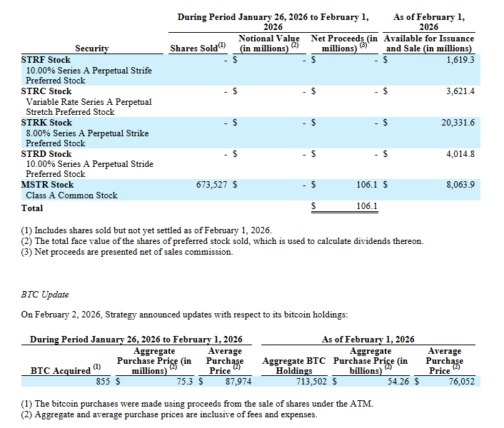Select the 'STRD Stock' row label
This screenshot has height=428, width=504.
coord(46,154)
